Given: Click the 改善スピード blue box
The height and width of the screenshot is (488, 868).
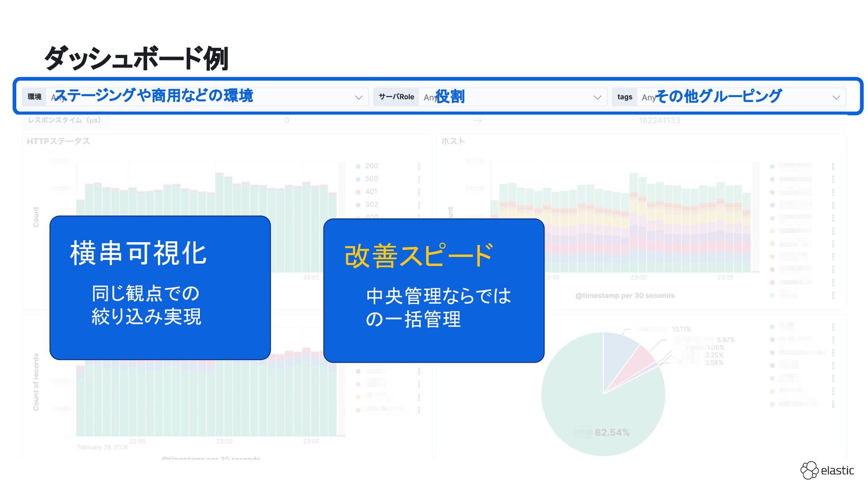Looking at the screenshot, I should (x=434, y=291).
